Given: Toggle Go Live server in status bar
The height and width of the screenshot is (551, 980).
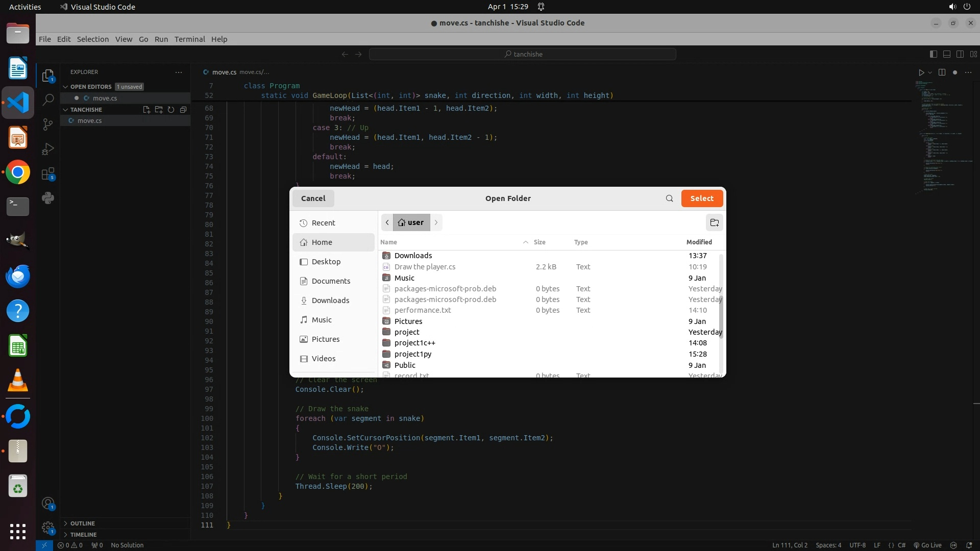Looking at the screenshot, I should click(x=927, y=545).
